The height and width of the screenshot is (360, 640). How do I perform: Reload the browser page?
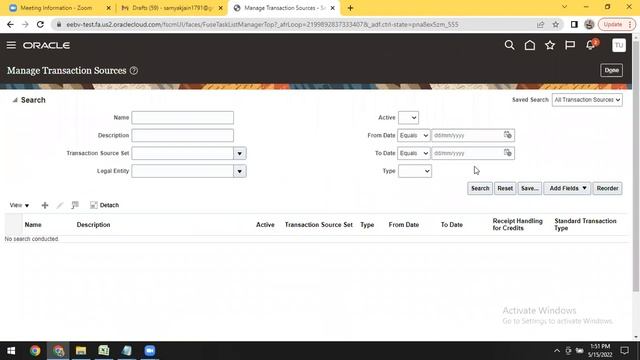[x=40, y=24]
